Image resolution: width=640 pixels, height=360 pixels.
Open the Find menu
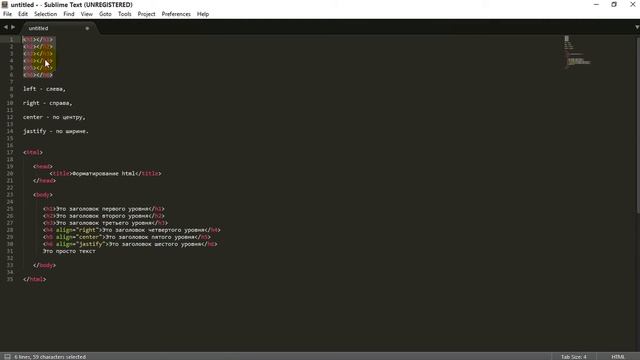coord(69,14)
